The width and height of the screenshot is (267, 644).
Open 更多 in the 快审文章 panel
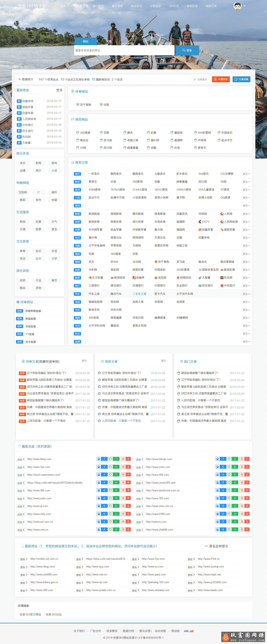click(84, 360)
